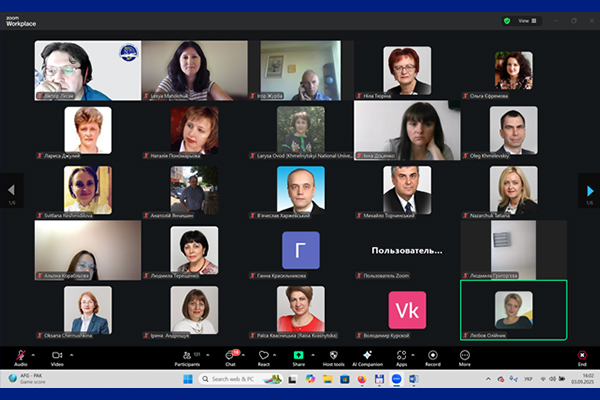Open the Chat panel
This screenshot has width=600, height=400.
click(230, 355)
